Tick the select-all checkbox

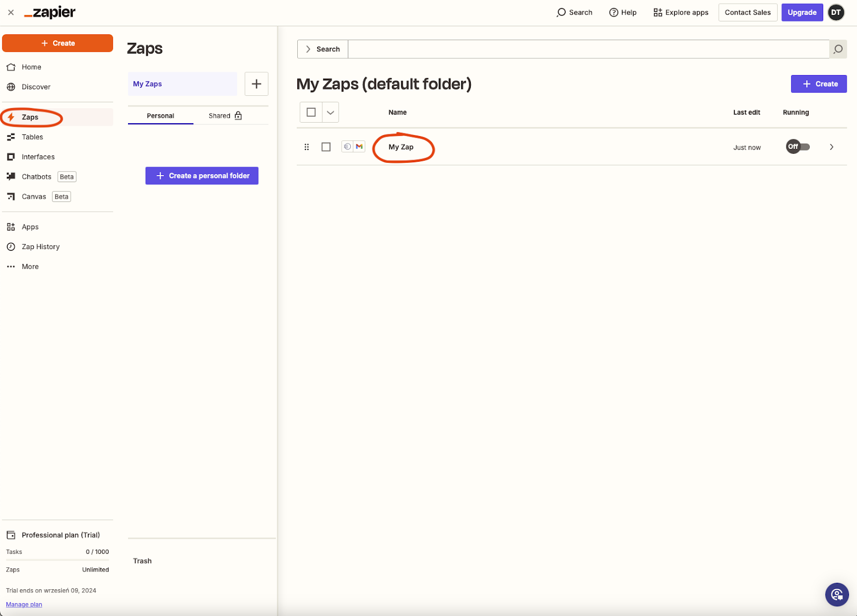[311, 112]
